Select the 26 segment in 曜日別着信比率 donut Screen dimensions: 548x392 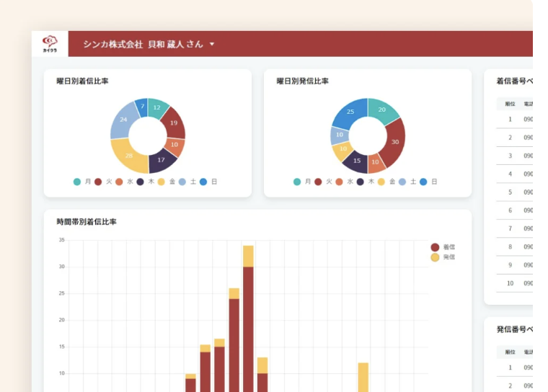point(128,154)
